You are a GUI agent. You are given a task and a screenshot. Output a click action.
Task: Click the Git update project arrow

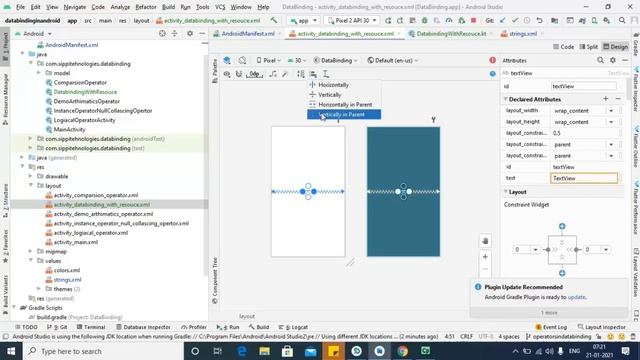tap(502, 20)
